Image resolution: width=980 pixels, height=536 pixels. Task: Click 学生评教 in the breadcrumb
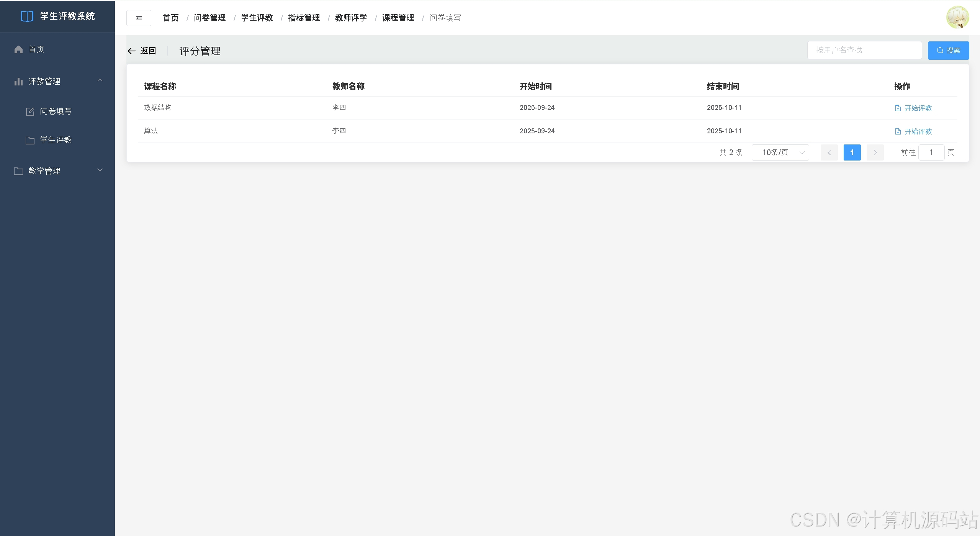pyautogui.click(x=257, y=18)
